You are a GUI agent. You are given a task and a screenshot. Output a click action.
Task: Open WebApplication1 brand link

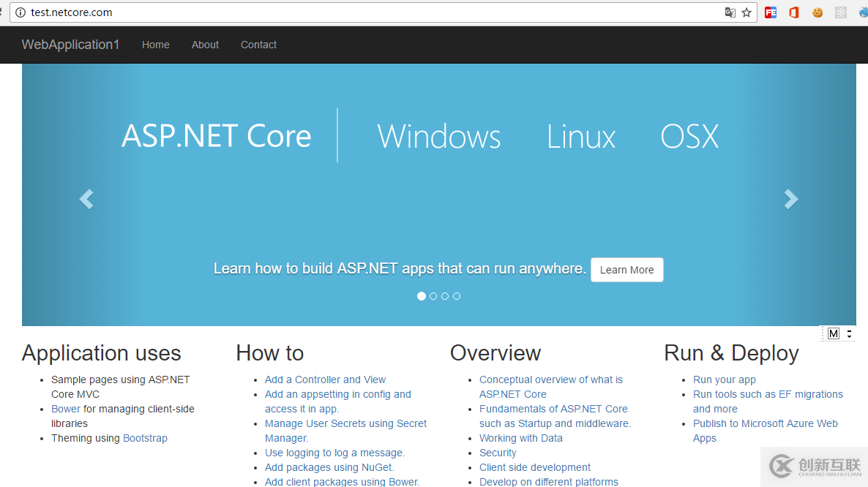(70, 45)
